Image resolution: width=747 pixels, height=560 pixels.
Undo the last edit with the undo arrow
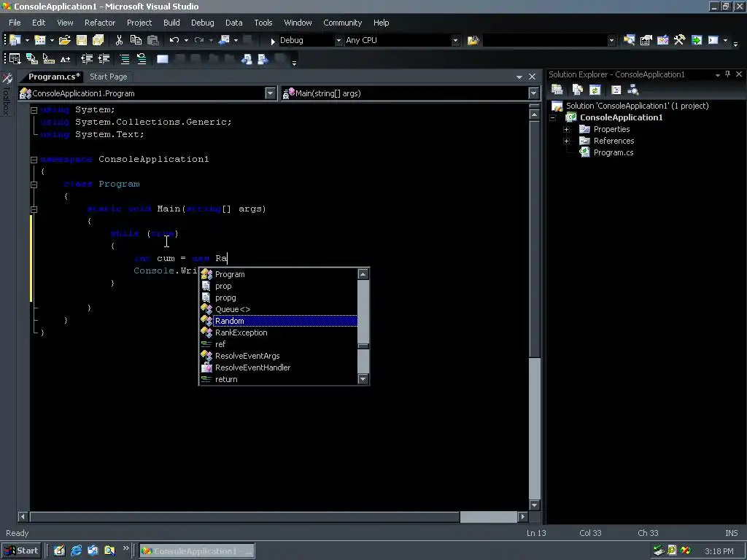(x=174, y=41)
